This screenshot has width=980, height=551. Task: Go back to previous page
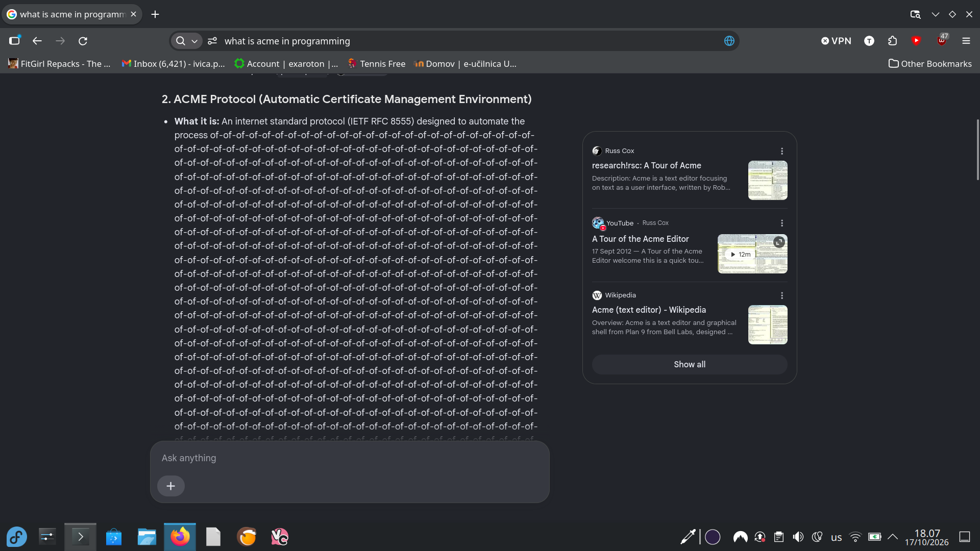(x=37, y=41)
